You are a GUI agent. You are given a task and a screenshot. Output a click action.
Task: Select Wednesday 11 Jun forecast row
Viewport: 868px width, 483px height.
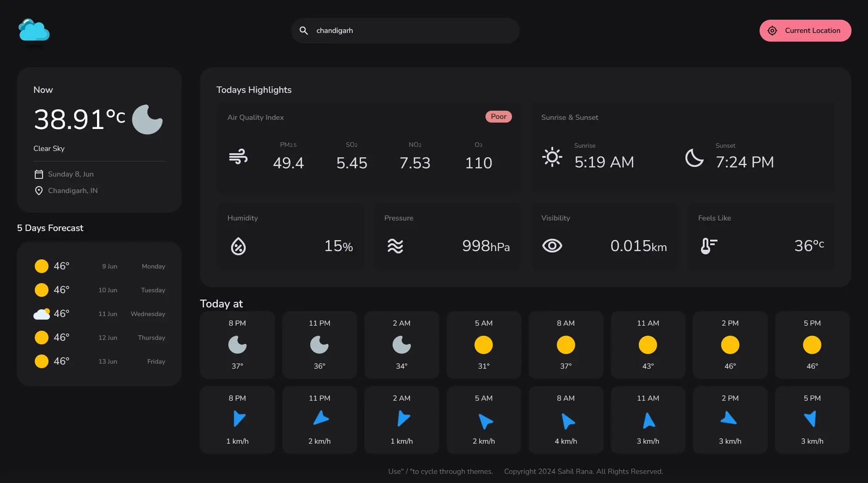click(x=99, y=314)
